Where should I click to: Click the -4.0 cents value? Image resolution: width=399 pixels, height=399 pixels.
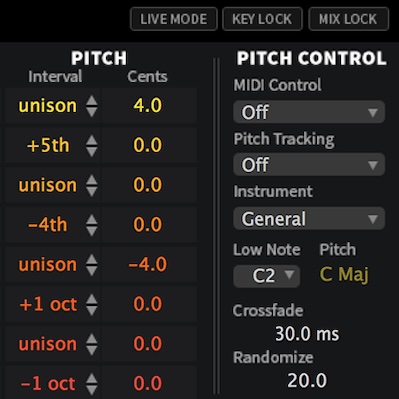(148, 264)
